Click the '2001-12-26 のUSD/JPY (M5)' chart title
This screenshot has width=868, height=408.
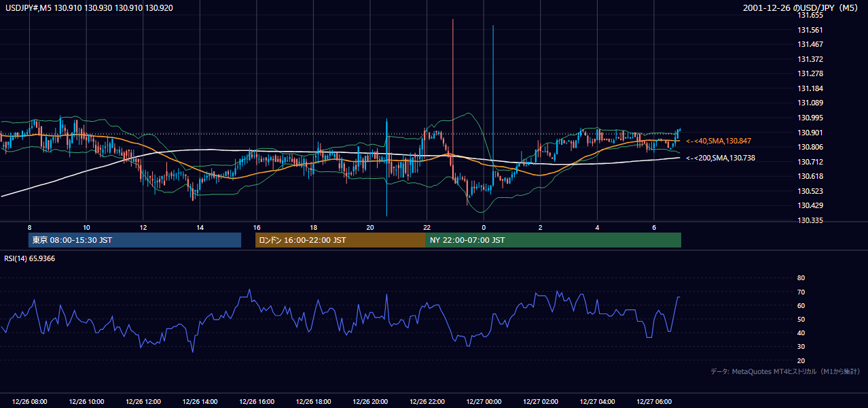point(801,7)
